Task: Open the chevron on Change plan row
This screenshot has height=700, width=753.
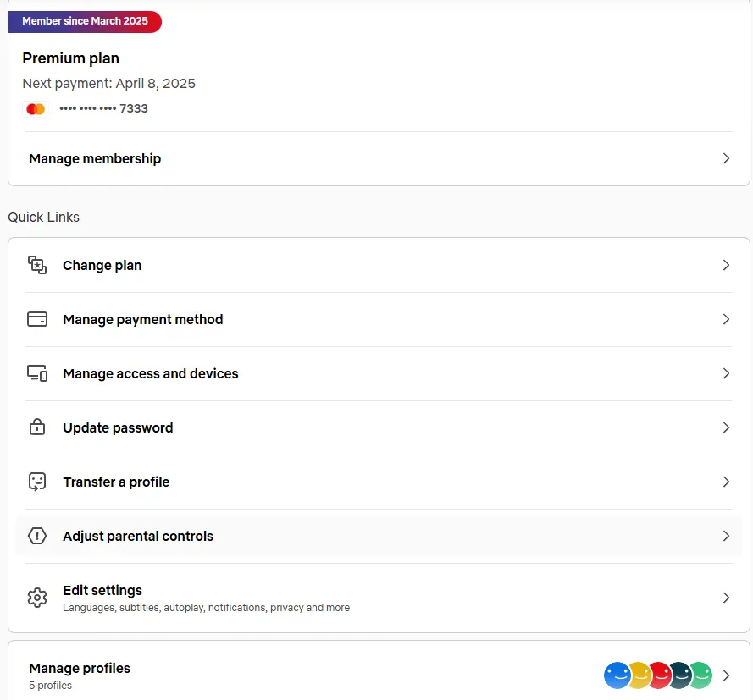Action: (726, 265)
